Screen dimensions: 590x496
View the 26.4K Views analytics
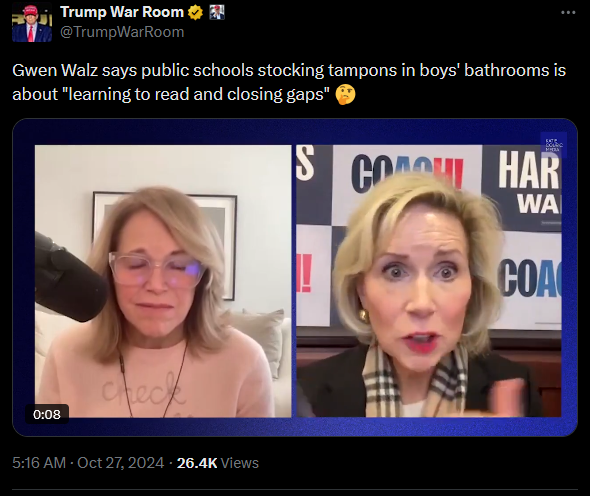pyautogui.click(x=217, y=463)
